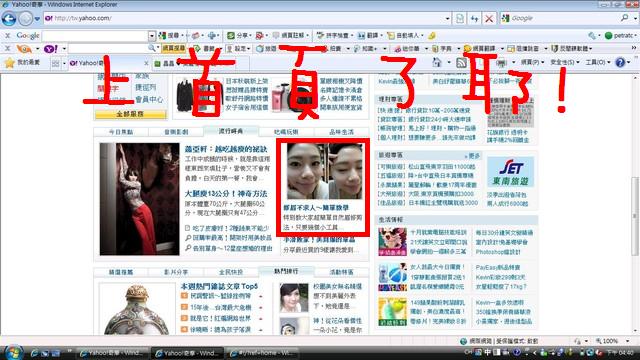This screenshot has width=640, height=360.
Task: Open Quick Tabs grid icon
Action: [x=55, y=63]
